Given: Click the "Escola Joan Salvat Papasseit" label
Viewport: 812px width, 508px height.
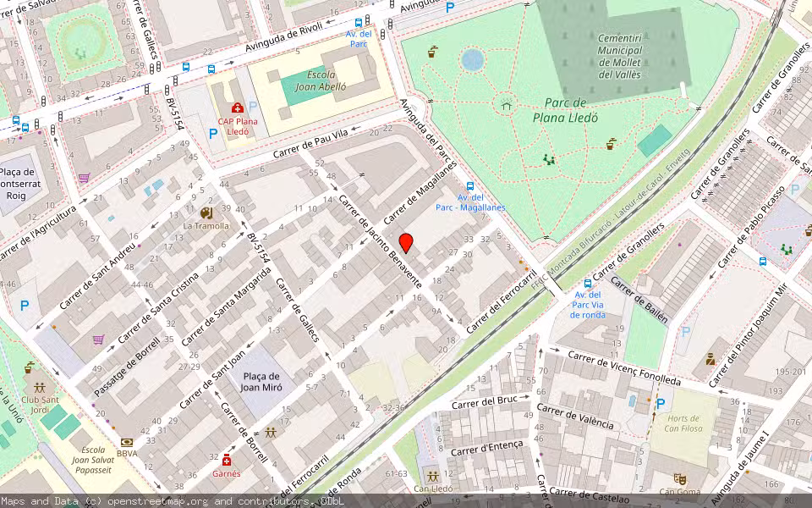Looking at the screenshot, I should click(93, 460).
